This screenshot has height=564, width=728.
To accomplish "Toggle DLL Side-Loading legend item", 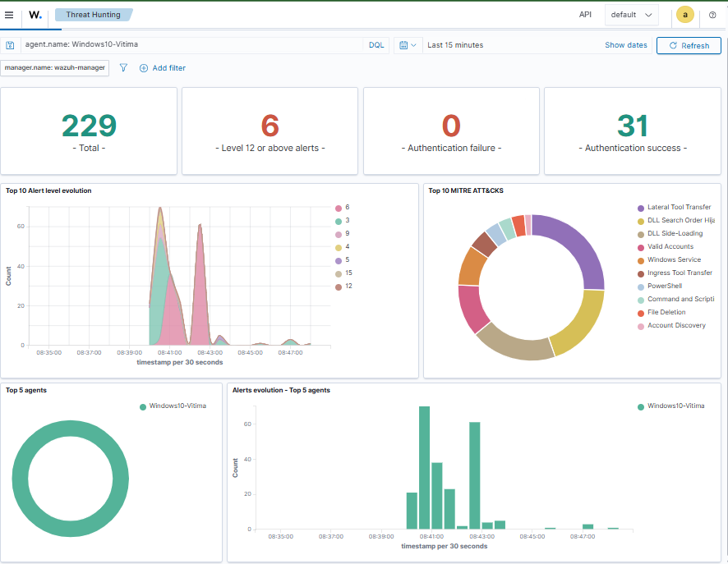I will [670, 233].
